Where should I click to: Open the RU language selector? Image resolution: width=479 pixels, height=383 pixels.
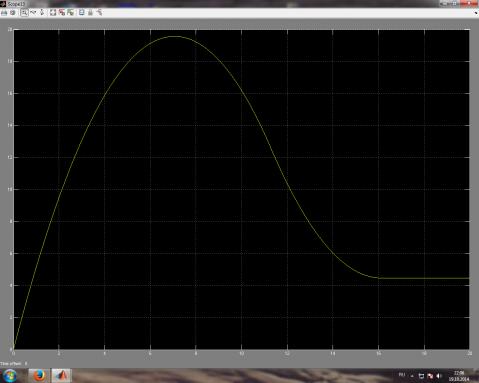[x=402, y=375]
